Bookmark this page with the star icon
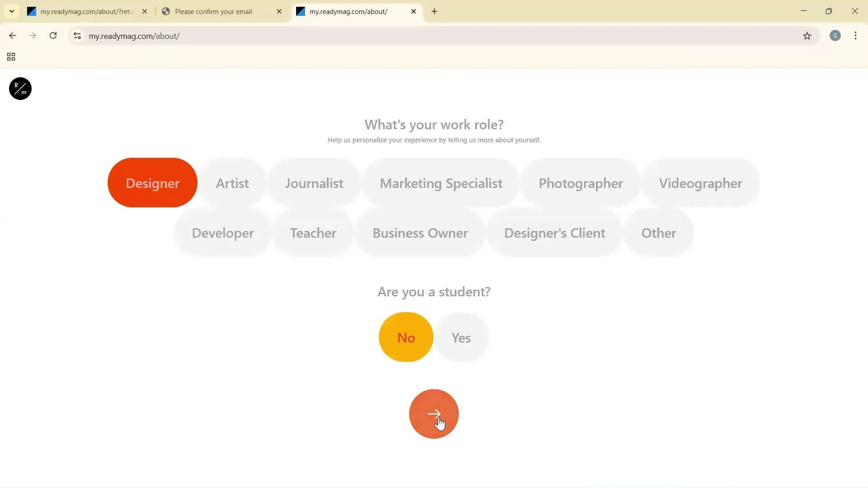This screenshot has height=488, width=868. (808, 36)
